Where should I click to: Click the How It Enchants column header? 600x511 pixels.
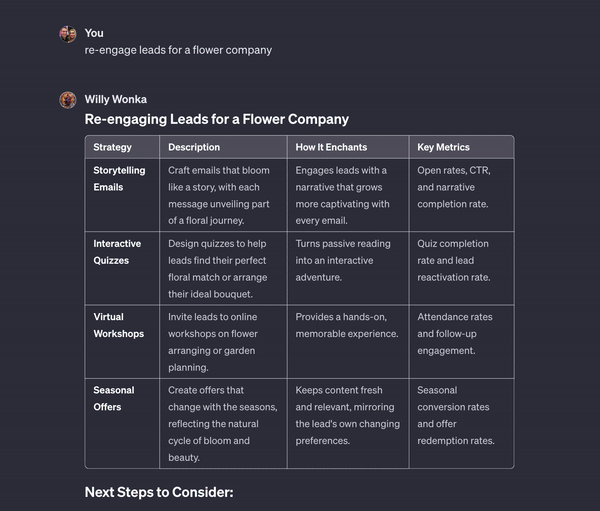pos(332,147)
